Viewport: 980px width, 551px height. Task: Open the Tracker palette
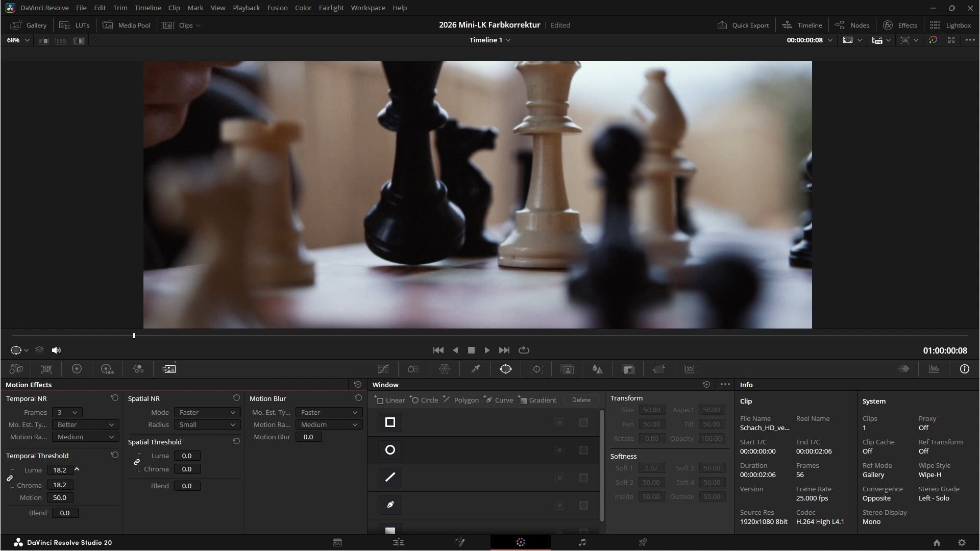536,369
